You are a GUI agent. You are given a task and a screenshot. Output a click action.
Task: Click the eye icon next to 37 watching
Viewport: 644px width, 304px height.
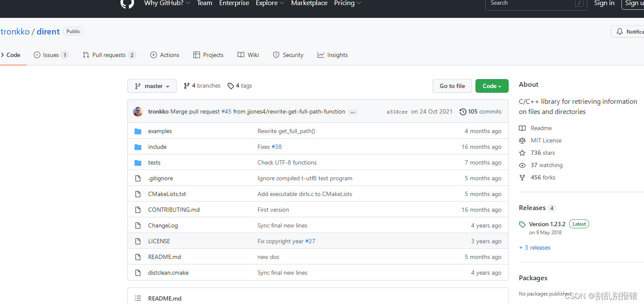click(x=522, y=165)
